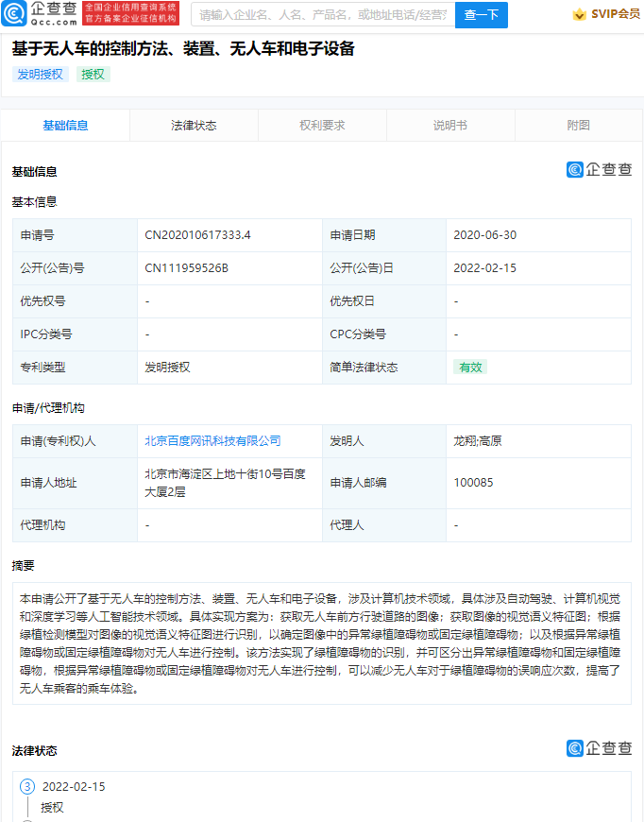Image resolution: width=644 pixels, height=822 pixels.
Task: Click the green 有效 legal status badge
Action: click(469, 368)
